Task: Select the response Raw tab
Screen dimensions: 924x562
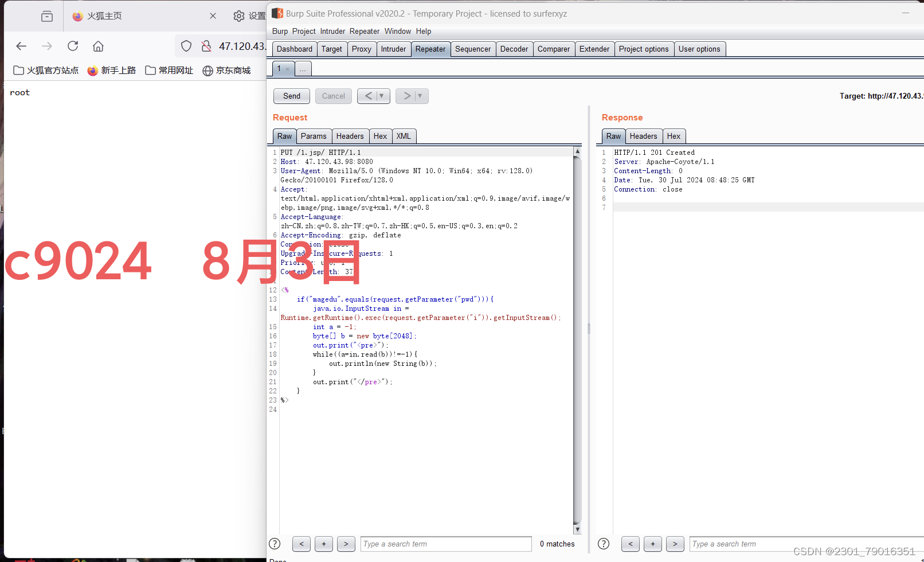Action: (613, 136)
